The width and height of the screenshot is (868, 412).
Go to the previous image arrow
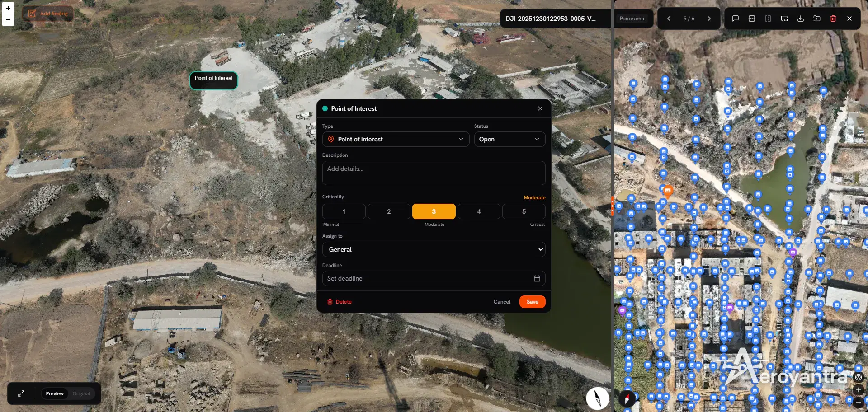pos(669,19)
